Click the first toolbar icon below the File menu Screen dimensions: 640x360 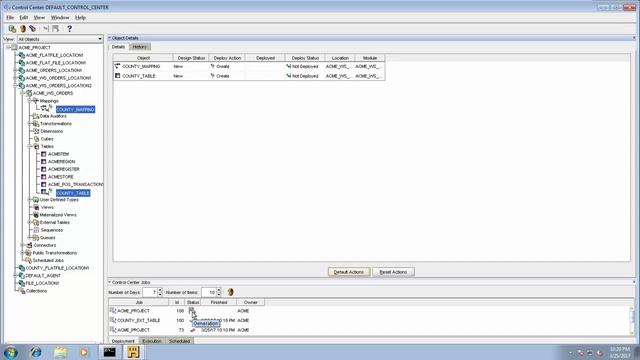click(12, 29)
